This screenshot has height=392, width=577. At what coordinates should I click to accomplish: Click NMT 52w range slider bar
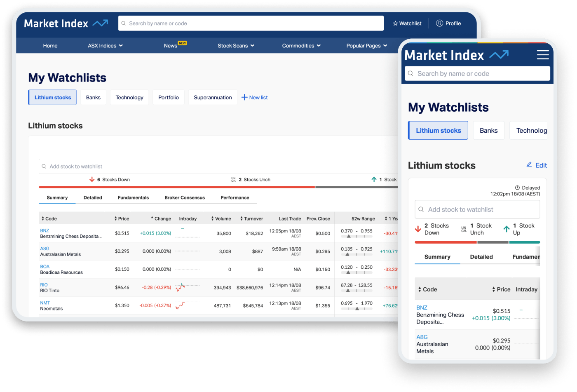[357, 309]
